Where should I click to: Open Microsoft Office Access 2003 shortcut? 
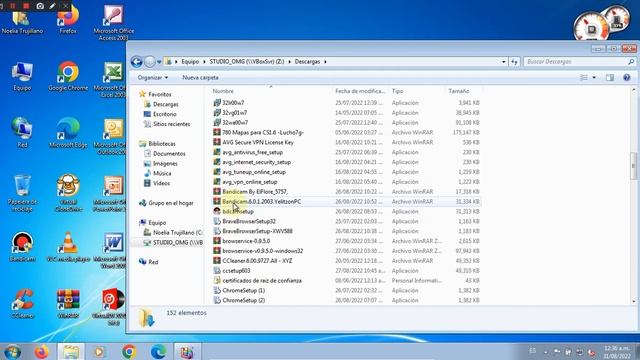[113, 23]
